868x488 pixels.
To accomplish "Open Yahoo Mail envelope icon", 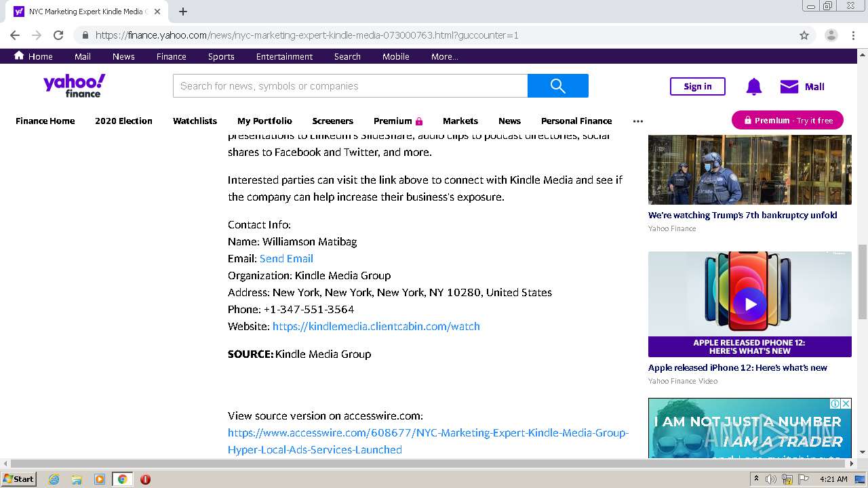I will click(789, 86).
